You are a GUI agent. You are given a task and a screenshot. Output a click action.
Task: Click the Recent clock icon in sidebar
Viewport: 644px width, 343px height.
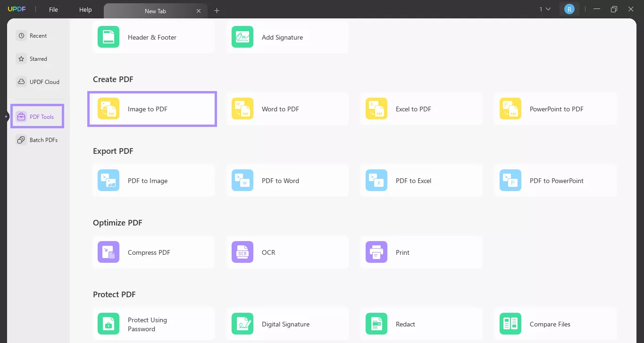coord(21,36)
